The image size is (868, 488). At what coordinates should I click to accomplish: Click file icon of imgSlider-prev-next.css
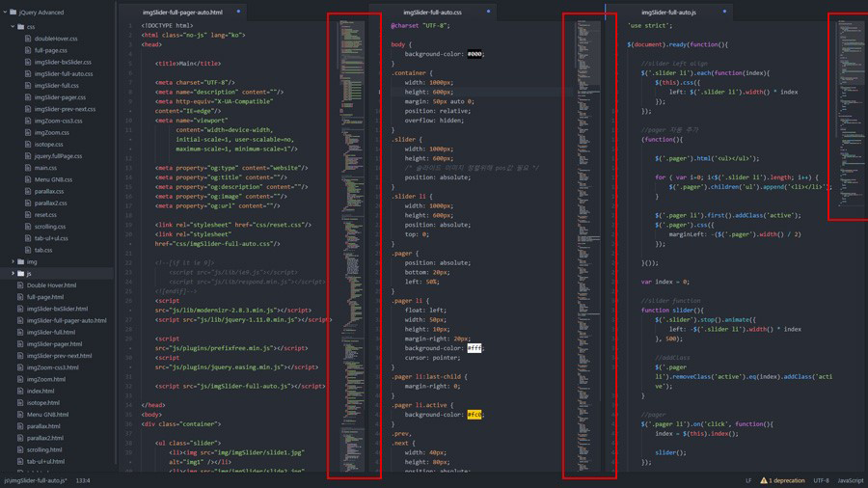pos(28,109)
